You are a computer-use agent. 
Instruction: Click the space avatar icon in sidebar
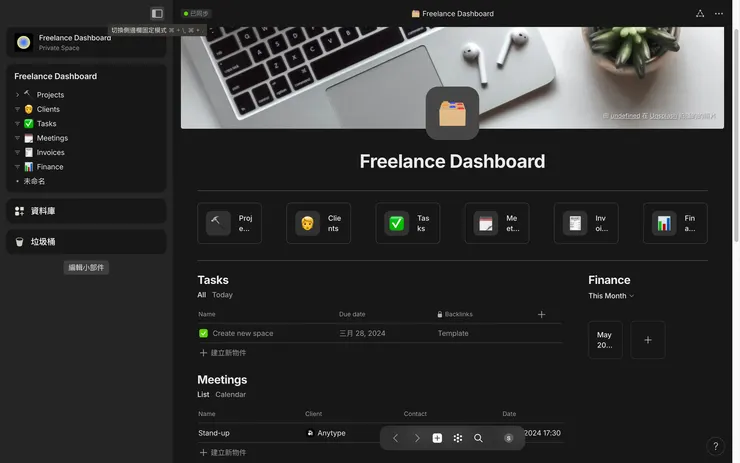(x=23, y=42)
